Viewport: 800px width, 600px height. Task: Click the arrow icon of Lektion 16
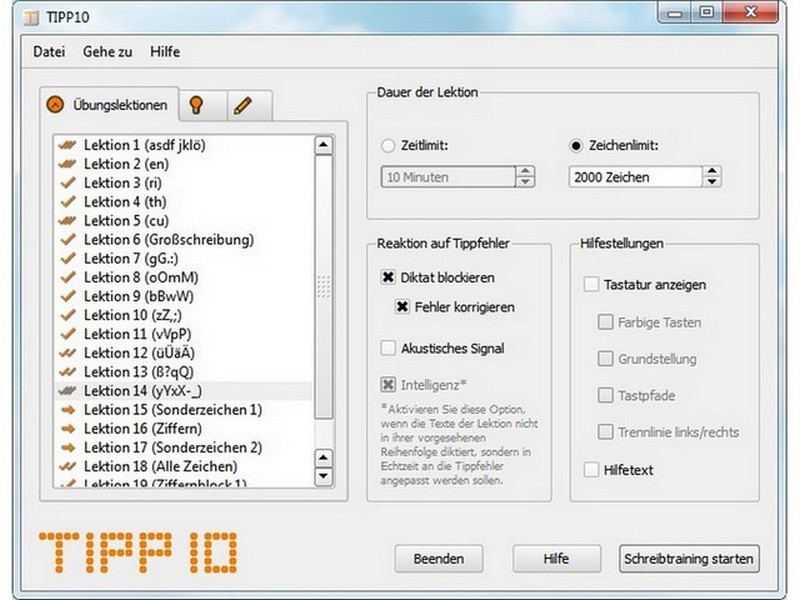(68, 429)
